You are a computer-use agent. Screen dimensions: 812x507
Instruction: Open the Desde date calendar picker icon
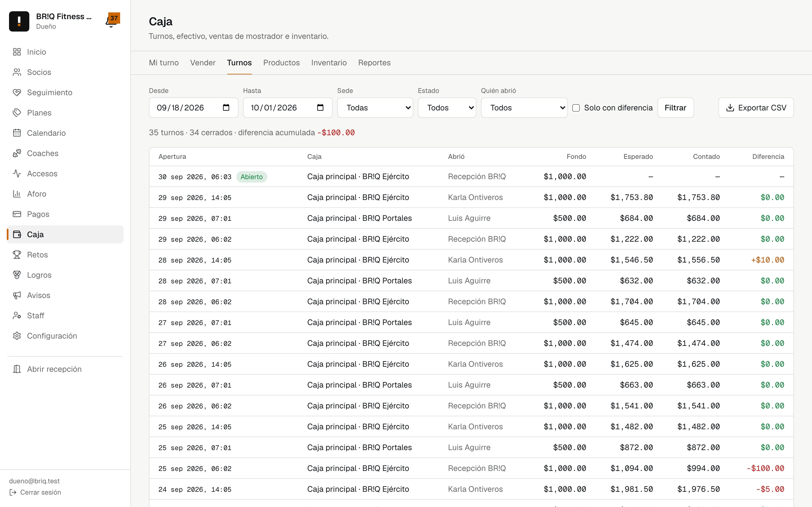(x=226, y=108)
